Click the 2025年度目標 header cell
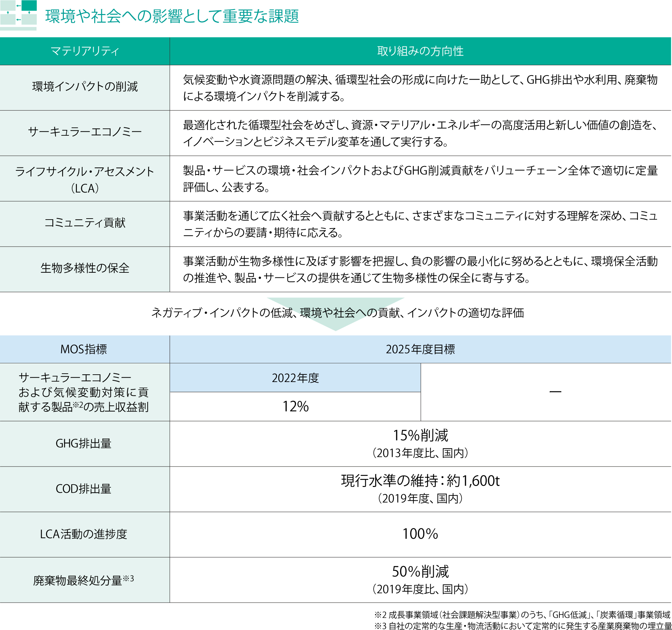This screenshot has height=630, width=672. tap(420, 349)
